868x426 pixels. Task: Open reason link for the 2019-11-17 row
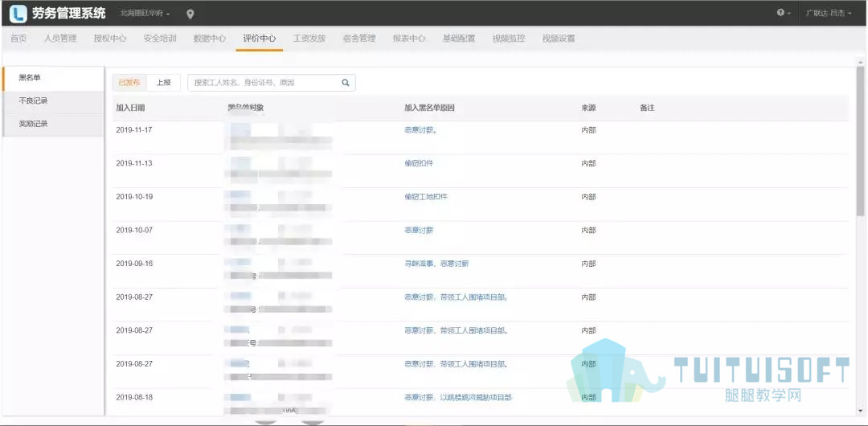pos(420,130)
